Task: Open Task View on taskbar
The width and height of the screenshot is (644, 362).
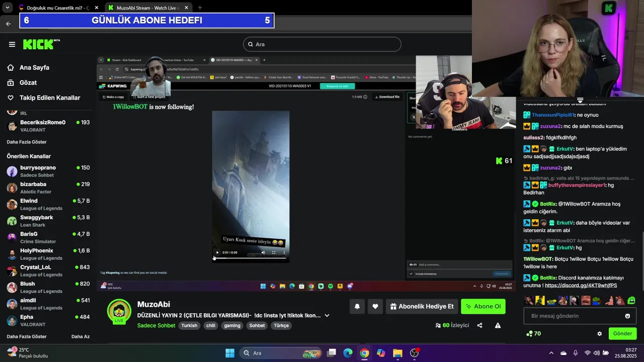Action: click(331, 353)
